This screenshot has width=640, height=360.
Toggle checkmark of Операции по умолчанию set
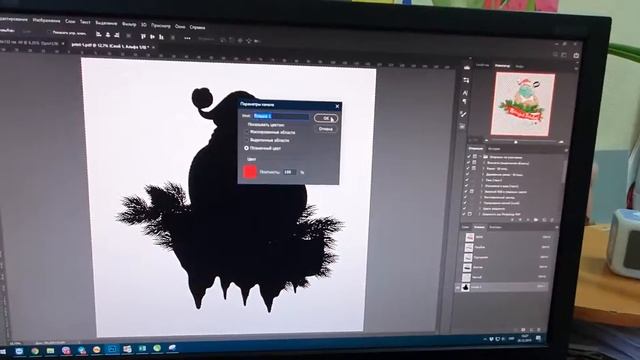coord(469,156)
